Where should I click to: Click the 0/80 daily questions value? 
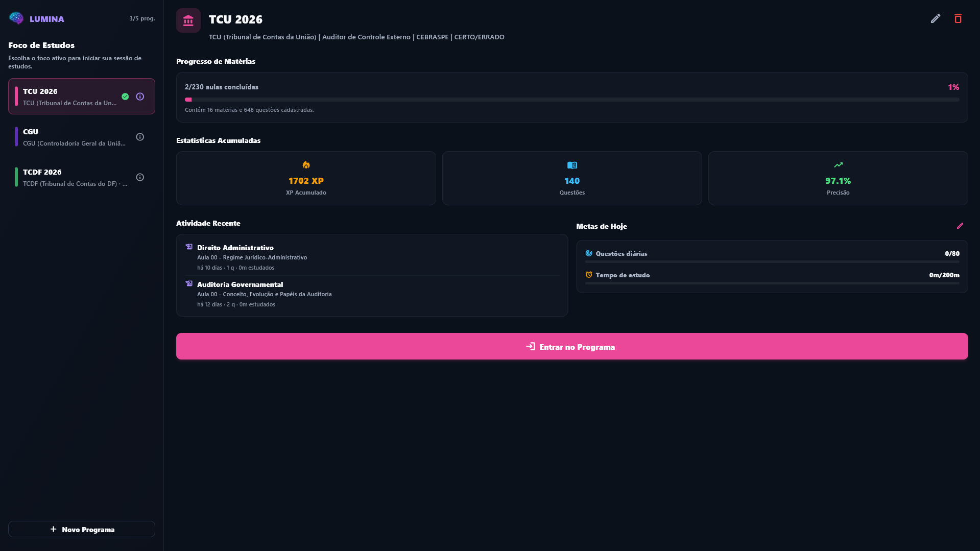click(952, 253)
